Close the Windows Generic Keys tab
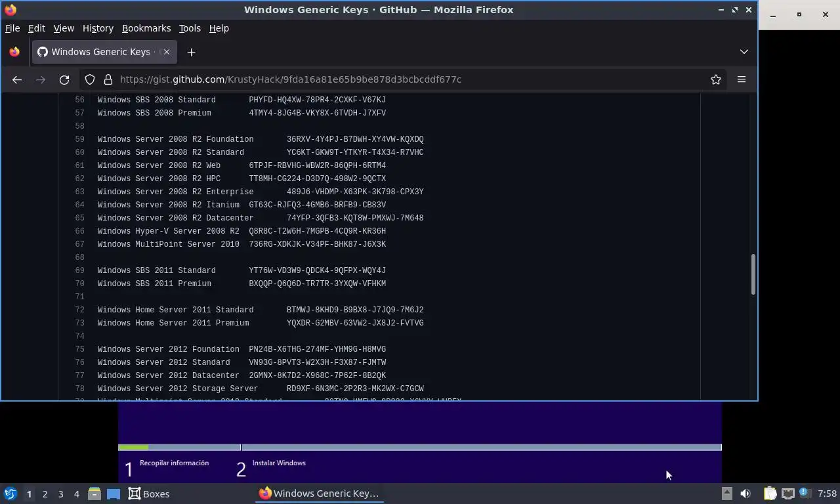 click(x=167, y=52)
